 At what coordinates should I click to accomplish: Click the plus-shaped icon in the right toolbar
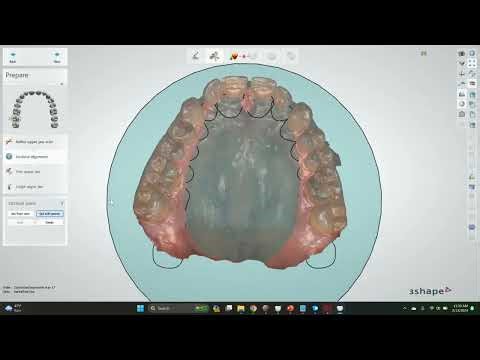pyautogui.click(x=462, y=73)
